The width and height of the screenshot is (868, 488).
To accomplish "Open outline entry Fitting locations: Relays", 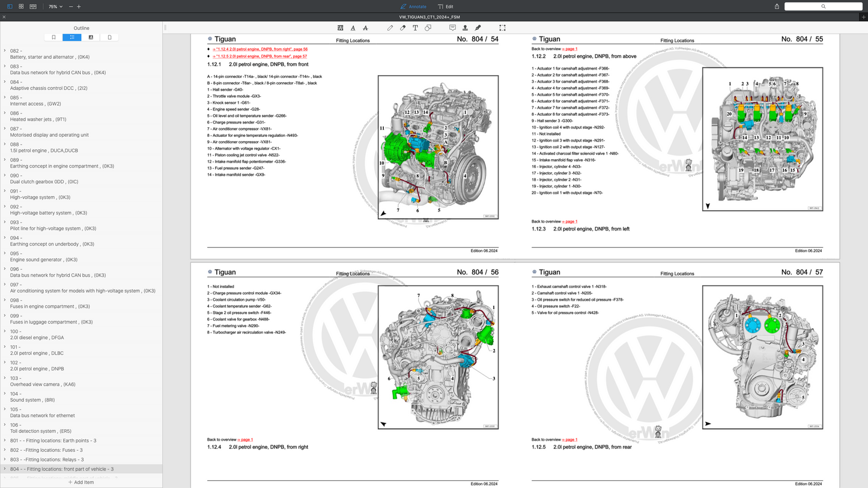I will click(46, 460).
